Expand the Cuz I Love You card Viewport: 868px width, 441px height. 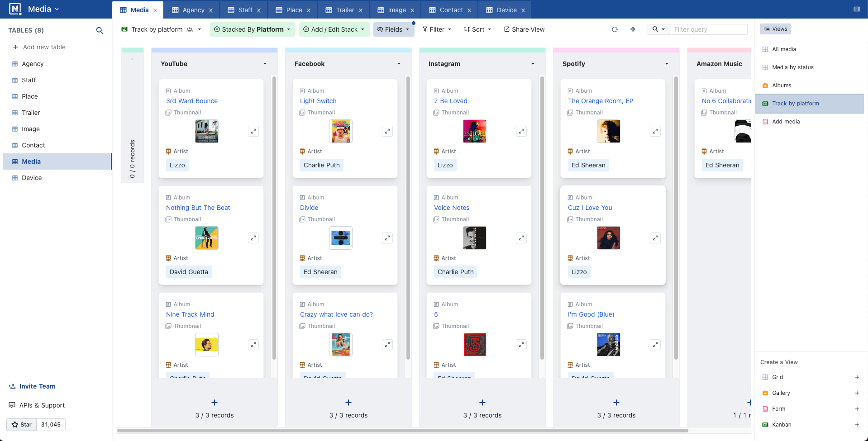click(655, 238)
